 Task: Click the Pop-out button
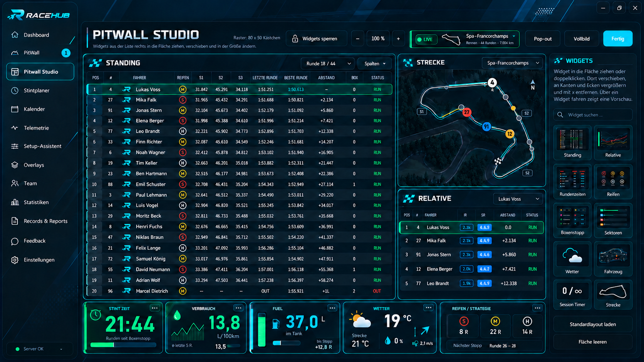coord(542,38)
